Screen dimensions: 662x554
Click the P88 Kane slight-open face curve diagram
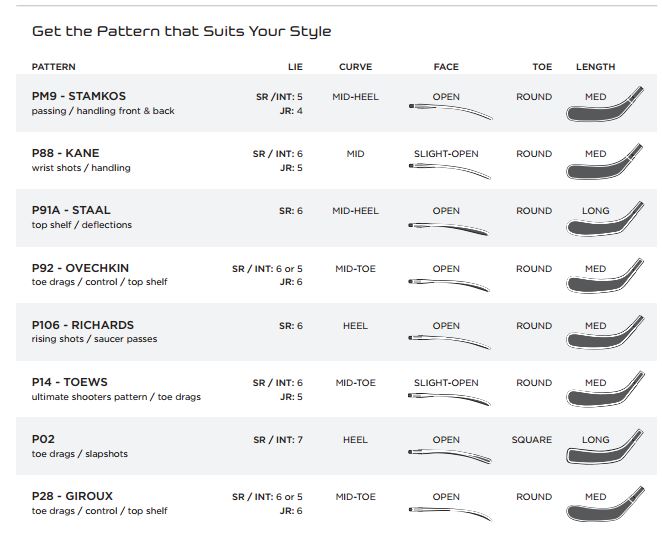pyautogui.click(x=450, y=170)
